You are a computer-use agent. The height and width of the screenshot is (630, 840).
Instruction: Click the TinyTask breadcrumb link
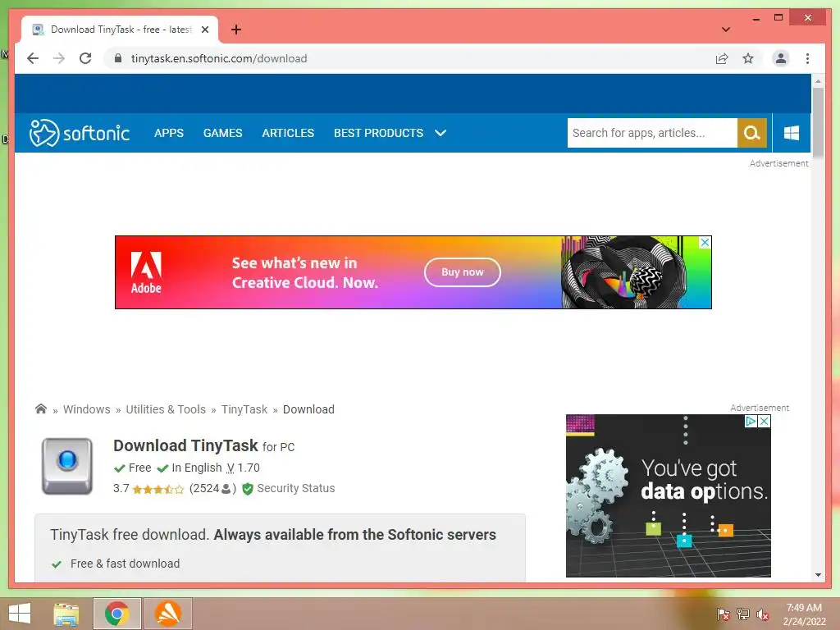tap(244, 409)
